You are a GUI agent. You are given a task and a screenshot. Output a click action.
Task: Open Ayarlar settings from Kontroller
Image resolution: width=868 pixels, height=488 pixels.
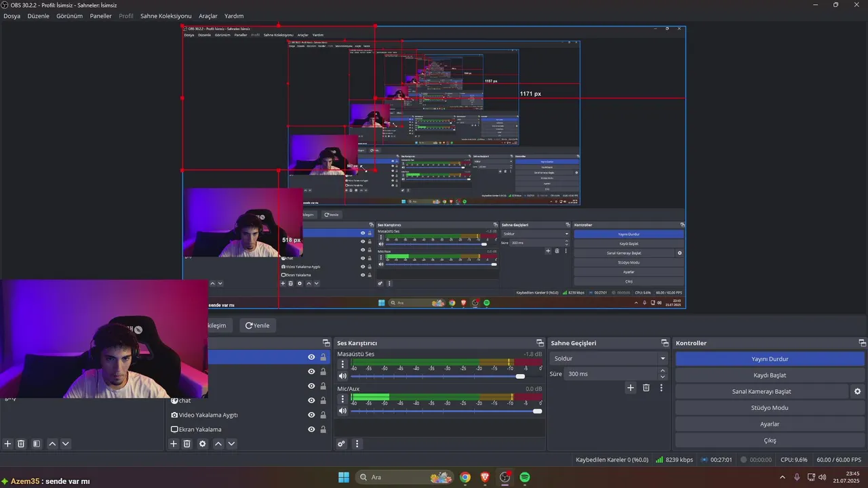(770, 424)
